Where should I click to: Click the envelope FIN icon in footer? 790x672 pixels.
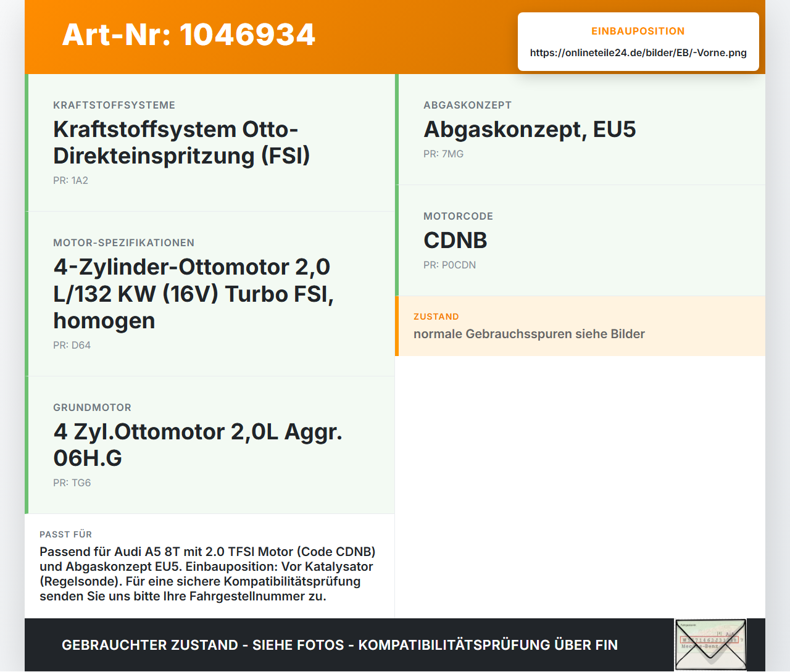click(x=710, y=644)
